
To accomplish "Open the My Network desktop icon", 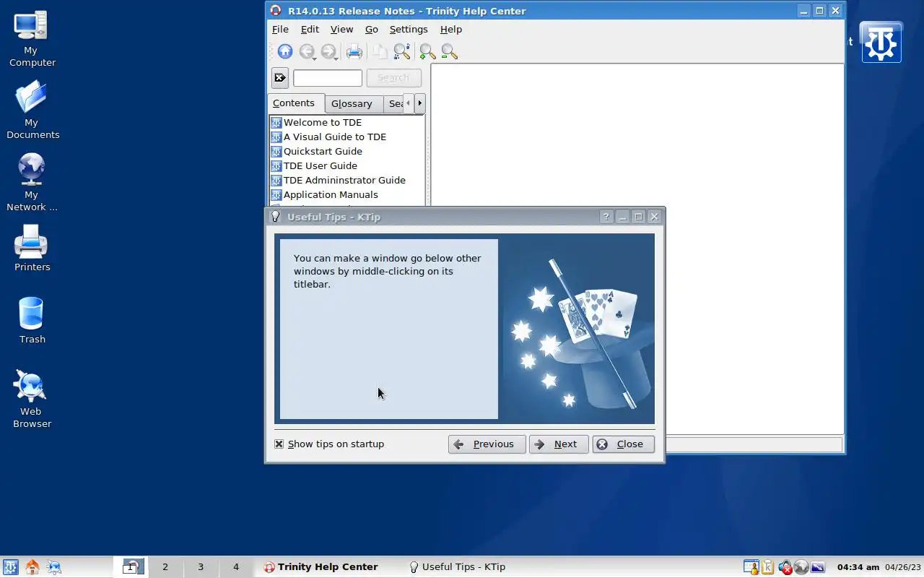I will (x=32, y=182).
